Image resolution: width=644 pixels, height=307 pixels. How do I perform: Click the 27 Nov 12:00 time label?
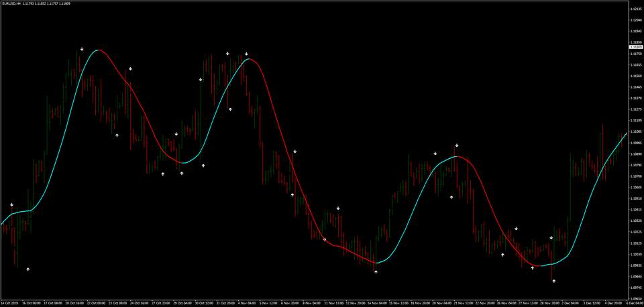[x=528, y=303]
